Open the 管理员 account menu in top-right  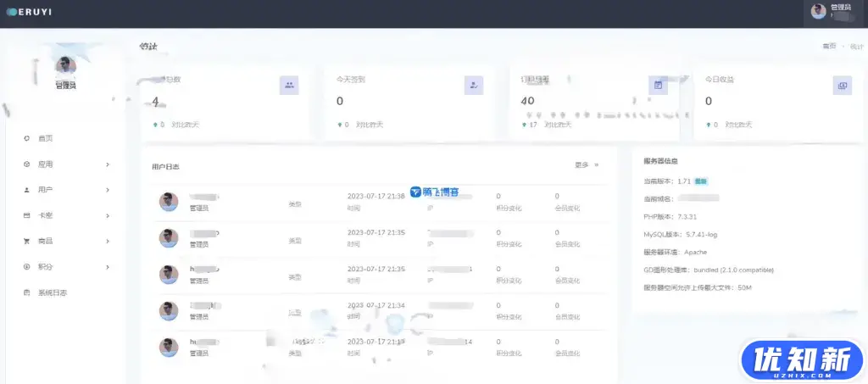[834, 11]
